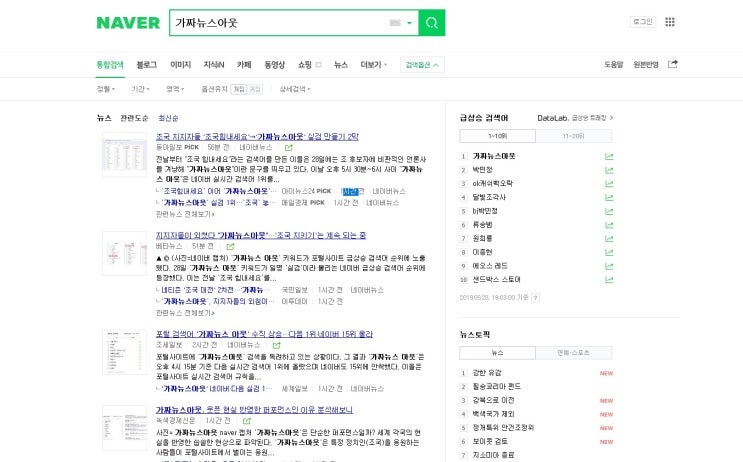
Task: Open the thumbnail of the 동아일보 article
Action: pyautogui.click(x=125, y=154)
